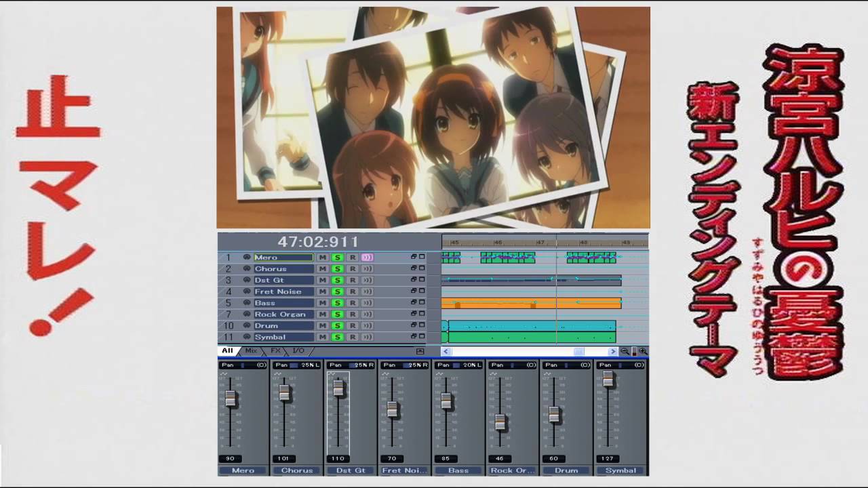Image resolution: width=868 pixels, height=488 pixels.
Task: Switch to the FX tab
Action: click(275, 351)
